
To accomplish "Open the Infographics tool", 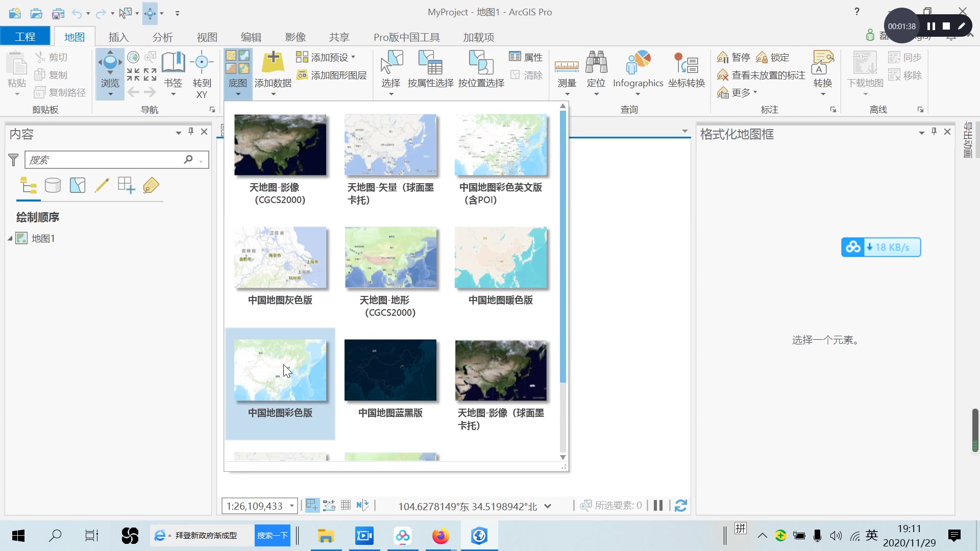I will tap(638, 74).
